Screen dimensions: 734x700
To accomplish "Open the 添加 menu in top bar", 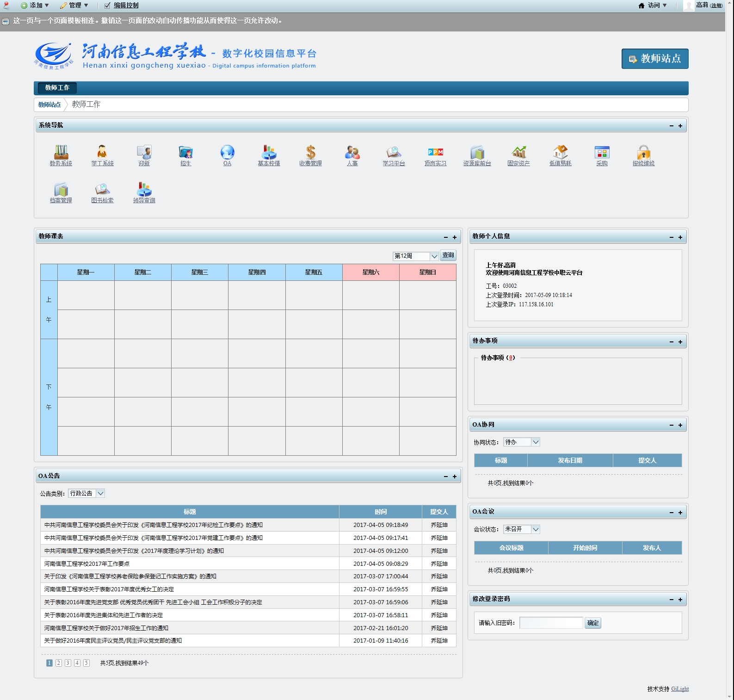I will pyautogui.click(x=35, y=6).
